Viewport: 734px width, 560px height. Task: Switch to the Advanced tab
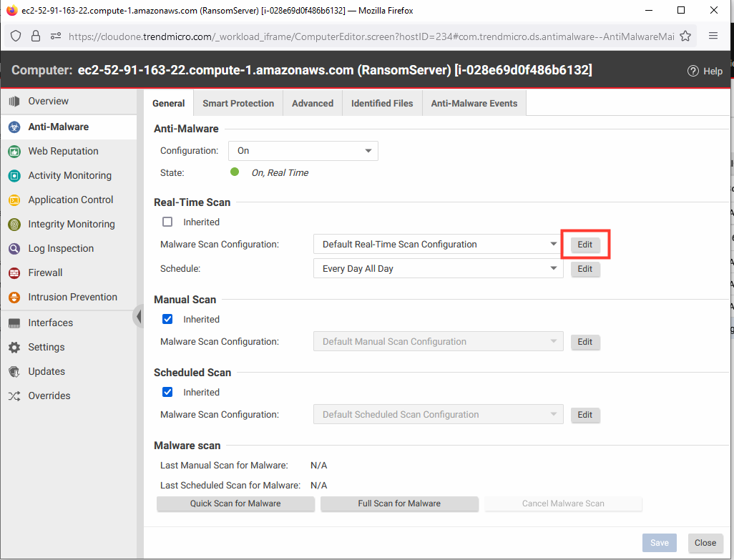313,104
